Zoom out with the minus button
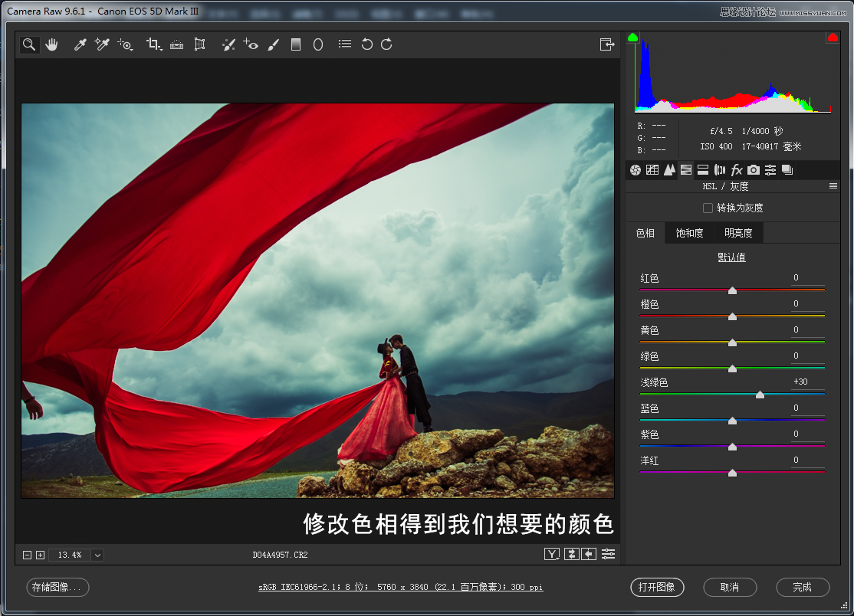 tap(28, 555)
